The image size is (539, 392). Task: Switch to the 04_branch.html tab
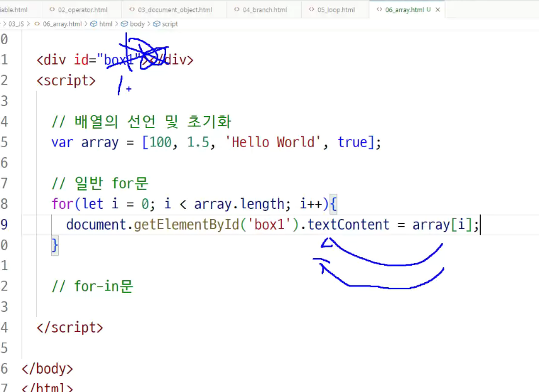pos(264,9)
